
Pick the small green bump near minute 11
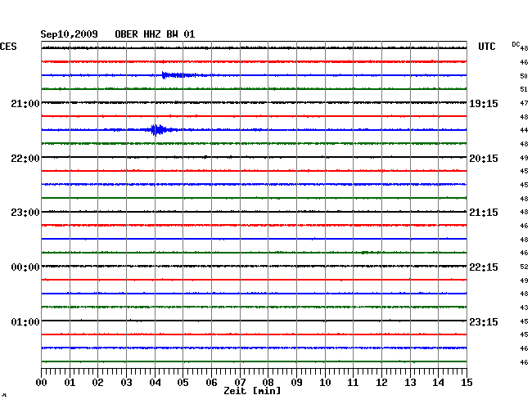[366, 253]
